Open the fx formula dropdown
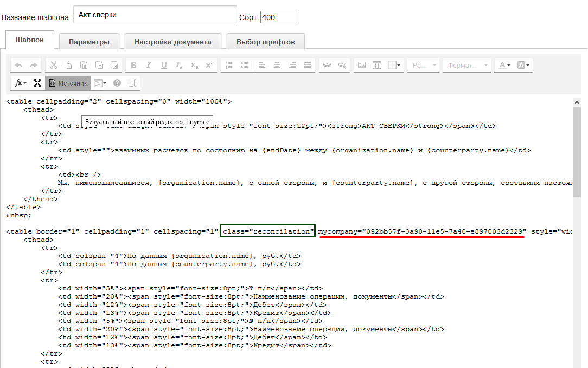This screenshot has height=368, width=588. (x=21, y=83)
